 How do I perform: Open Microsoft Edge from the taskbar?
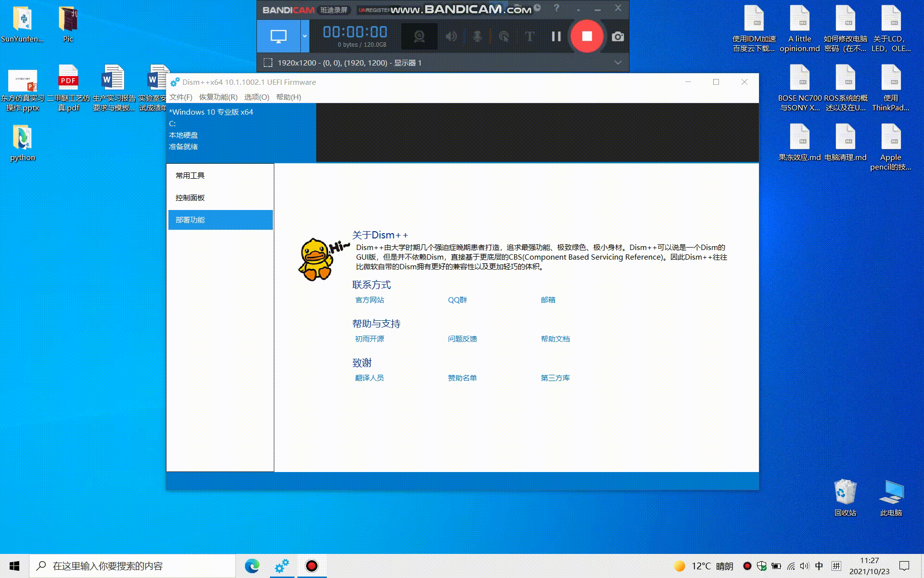[x=252, y=566]
